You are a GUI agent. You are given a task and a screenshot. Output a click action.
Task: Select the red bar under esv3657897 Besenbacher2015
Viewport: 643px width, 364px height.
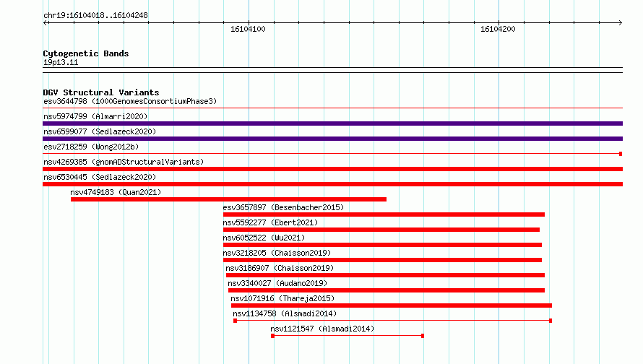(x=384, y=214)
